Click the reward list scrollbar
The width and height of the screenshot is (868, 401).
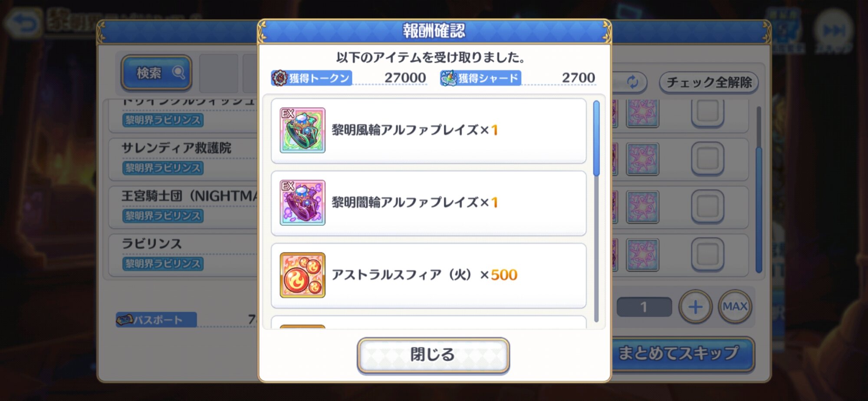[x=596, y=211]
